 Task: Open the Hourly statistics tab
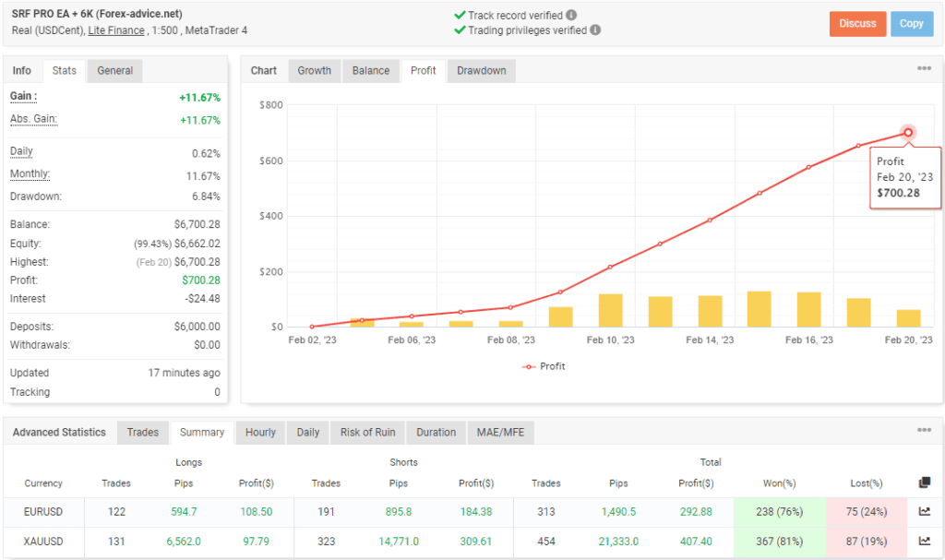259,432
